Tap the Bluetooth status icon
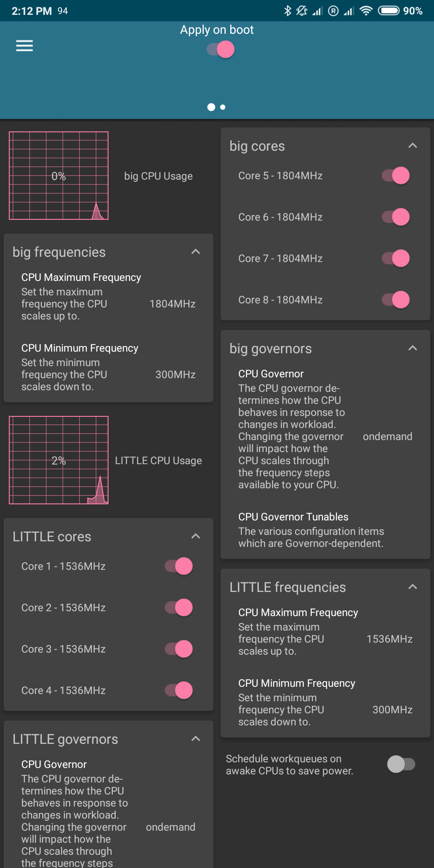This screenshot has width=434, height=868. click(x=287, y=11)
